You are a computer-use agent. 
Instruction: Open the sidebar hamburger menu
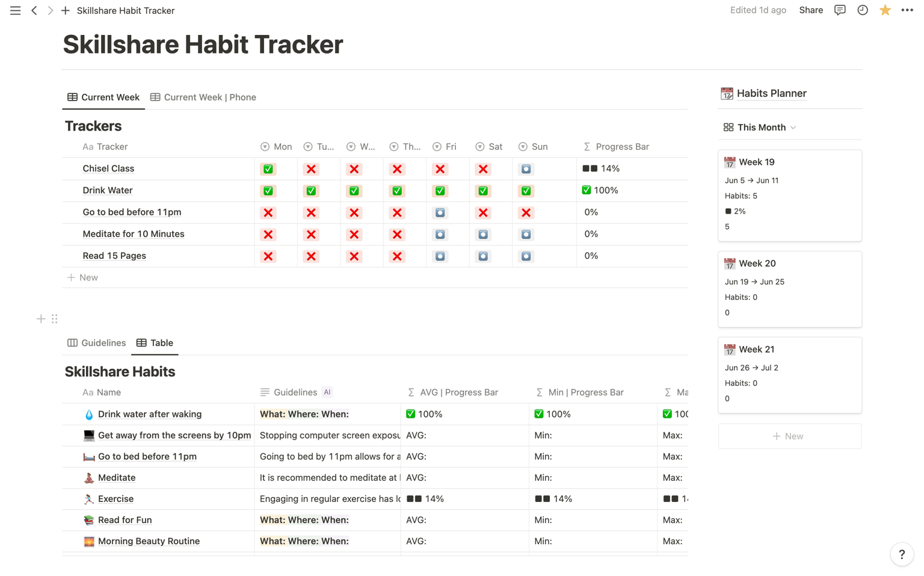15,10
